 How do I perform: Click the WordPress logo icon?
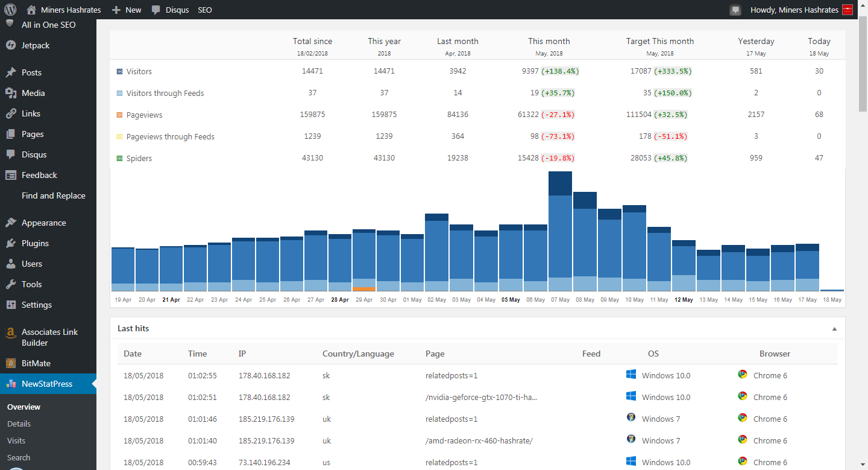point(10,10)
